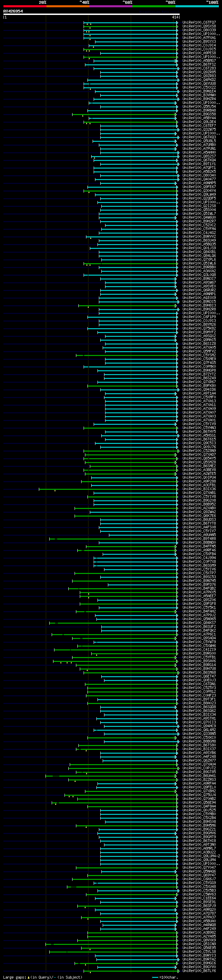
Task: Select the UniRef100_A5BMG7 label
Action: 199,60
